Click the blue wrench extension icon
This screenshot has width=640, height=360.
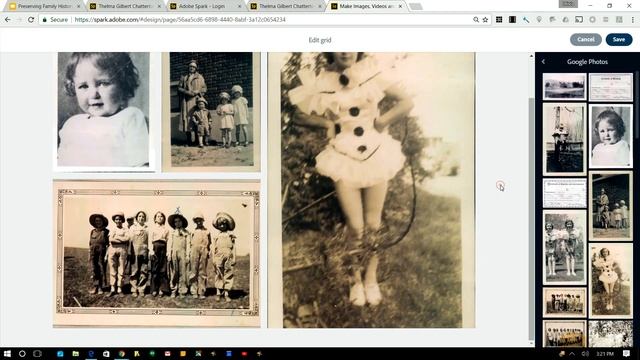526,20
